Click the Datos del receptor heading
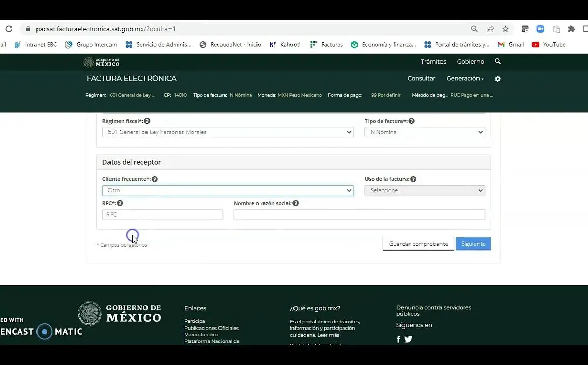588x365 pixels. click(132, 162)
